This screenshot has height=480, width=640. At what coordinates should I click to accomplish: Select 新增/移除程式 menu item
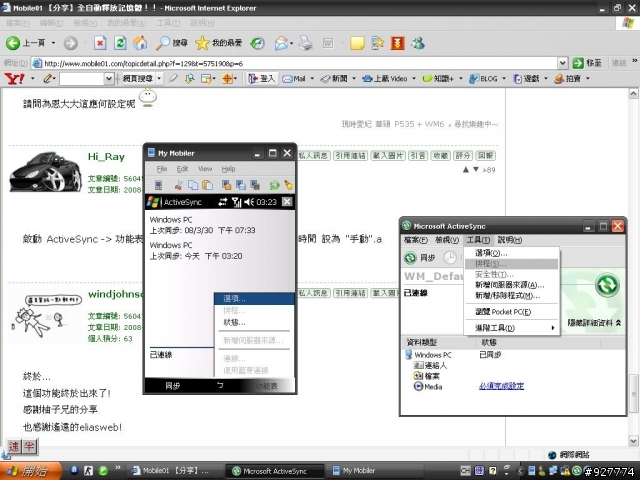512,296
